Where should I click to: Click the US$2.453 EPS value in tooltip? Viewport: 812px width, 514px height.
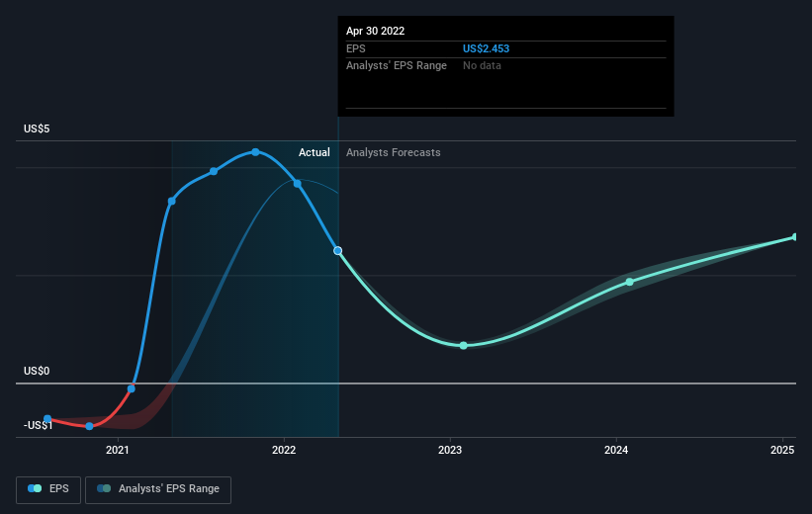(486, 48)
